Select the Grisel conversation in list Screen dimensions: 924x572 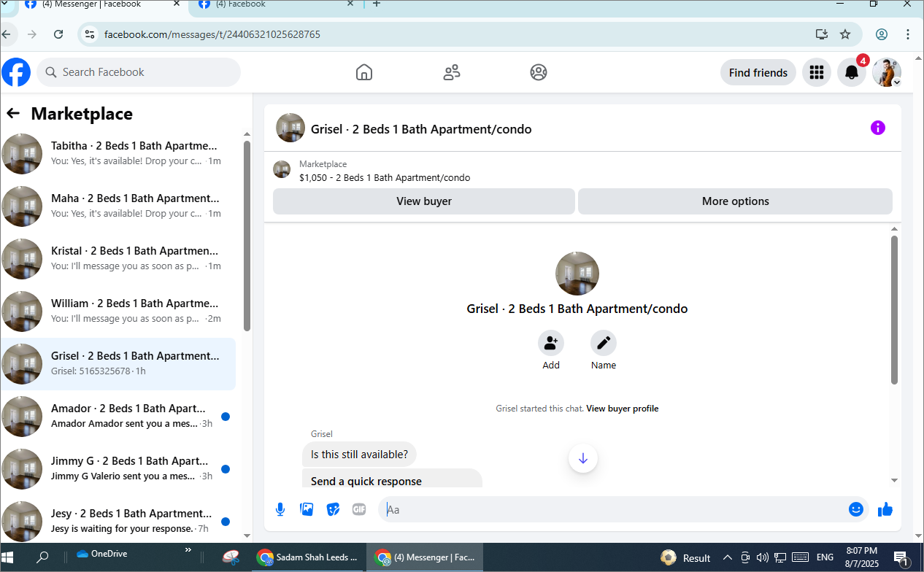(x=118, y=364)
